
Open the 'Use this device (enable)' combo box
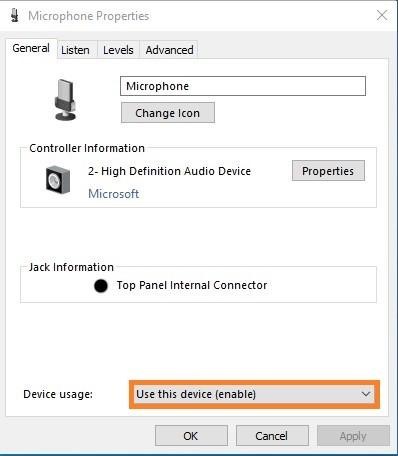254,394
